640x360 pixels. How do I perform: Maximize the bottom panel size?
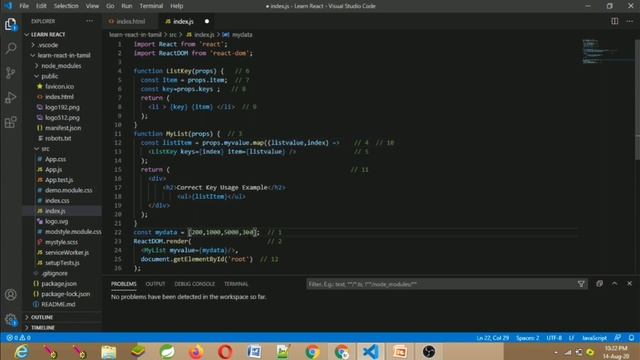[x=614, y=283]
